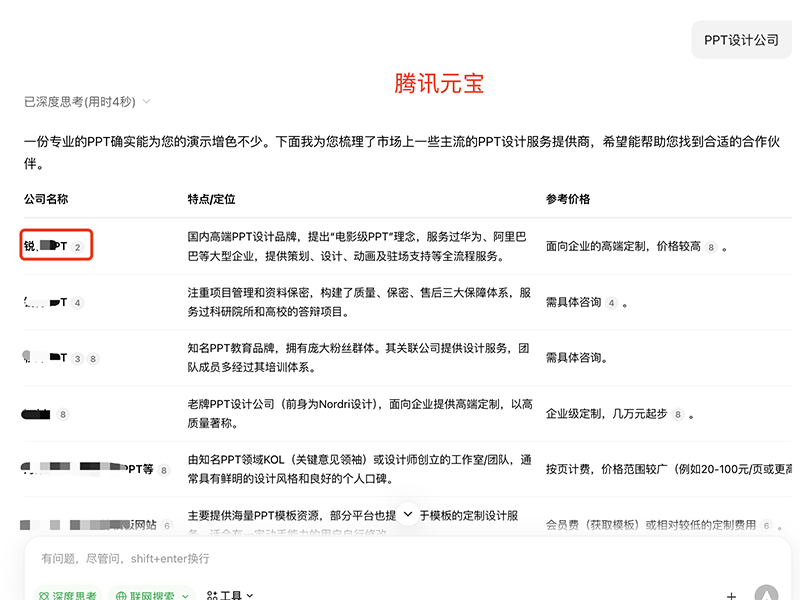800x600 pixels.
Task: Click citation badge 8 in fourth company row
Action: (63, 414)
